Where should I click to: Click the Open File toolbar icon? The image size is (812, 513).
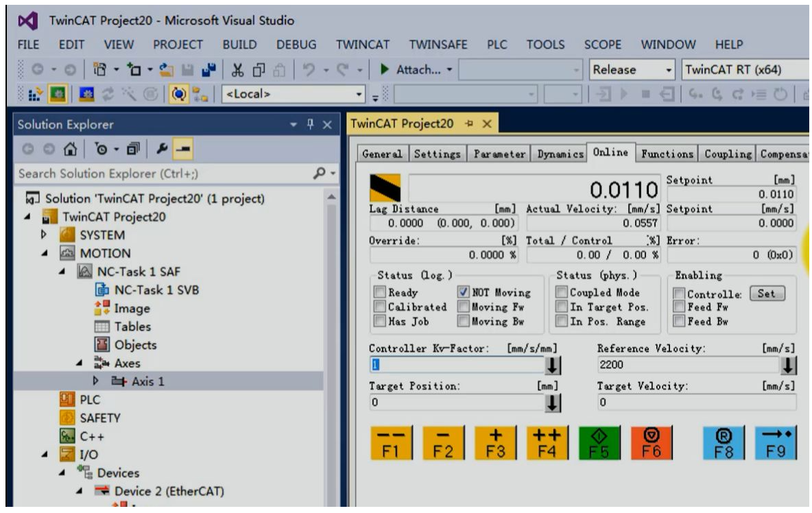coord(166,69)
